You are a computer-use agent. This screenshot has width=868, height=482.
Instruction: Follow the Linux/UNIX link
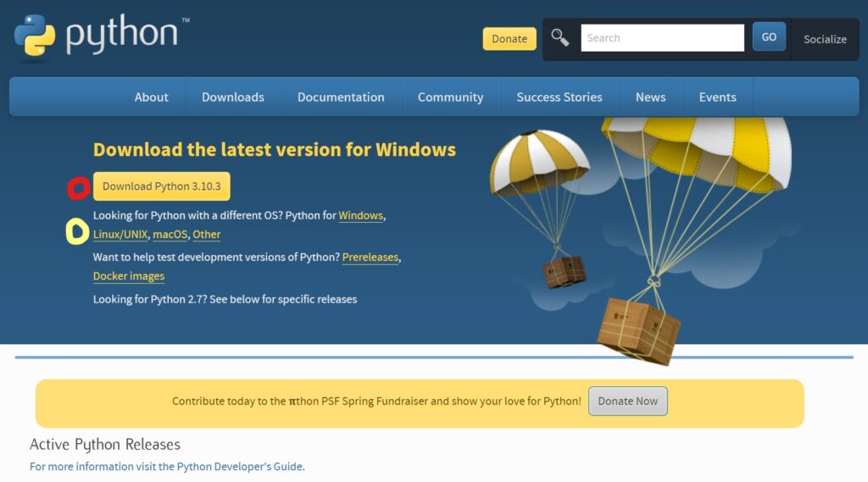[x=120, y=235]
